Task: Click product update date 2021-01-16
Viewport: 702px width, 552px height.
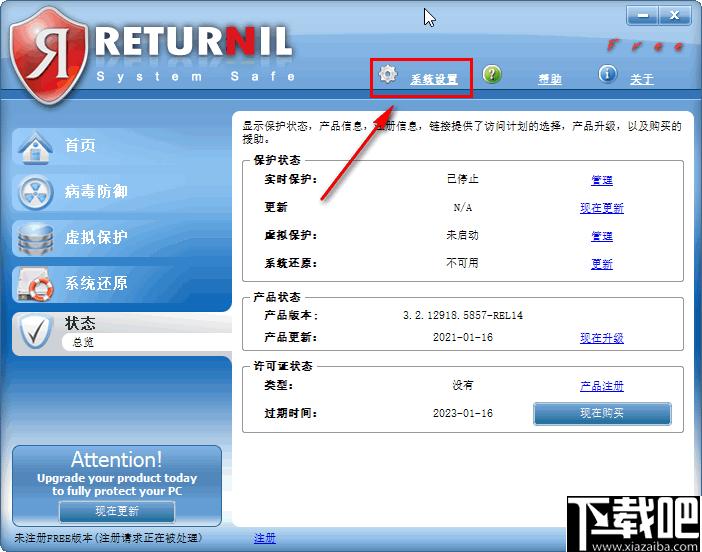Action: tap(462, 337)
